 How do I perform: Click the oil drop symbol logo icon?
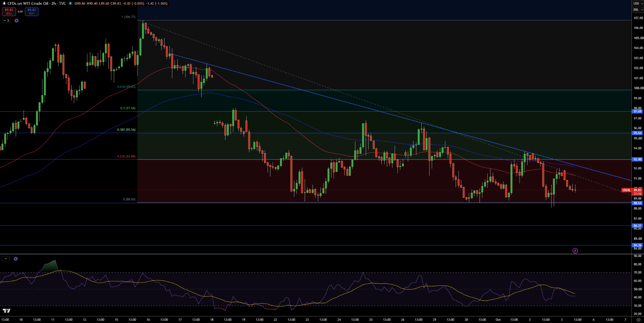click(x=4, y=3)
